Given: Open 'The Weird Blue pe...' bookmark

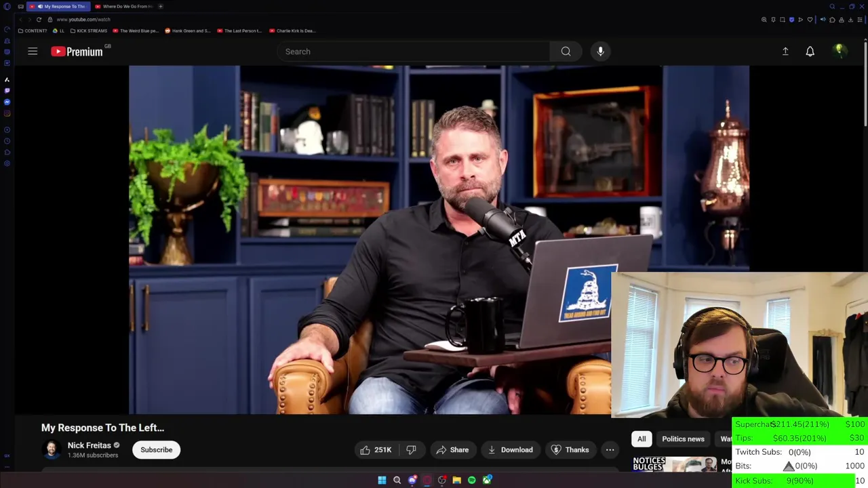Looking at the screenshot, I should pos(136,30).
